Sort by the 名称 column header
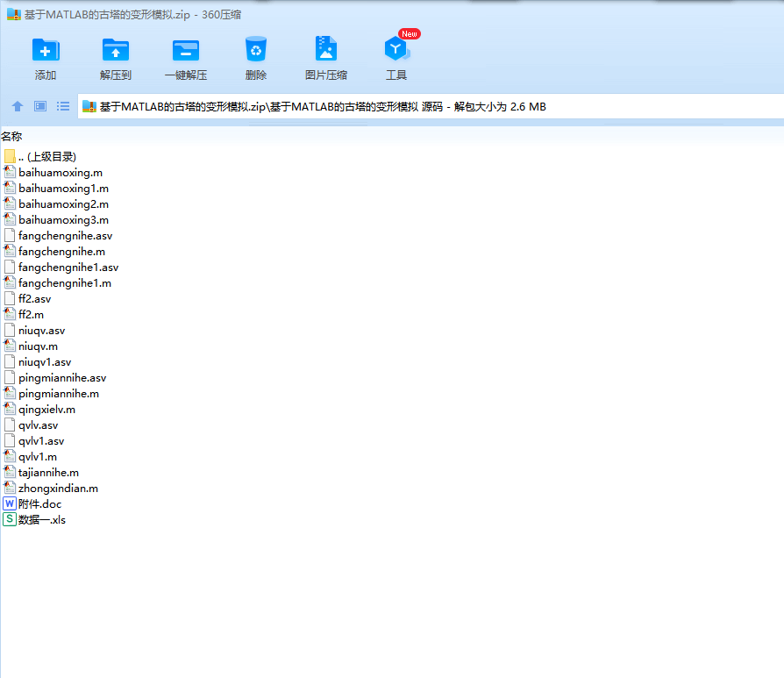784x678 pixels. click(x=11, y=136)
